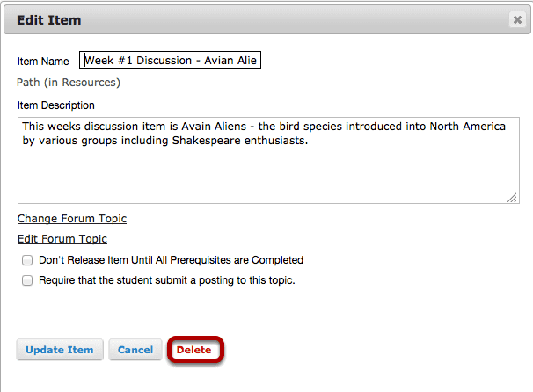The image size is (533, 392).
Task: Remove the item using the red Delete button
Action: click(x=193, y=350)
